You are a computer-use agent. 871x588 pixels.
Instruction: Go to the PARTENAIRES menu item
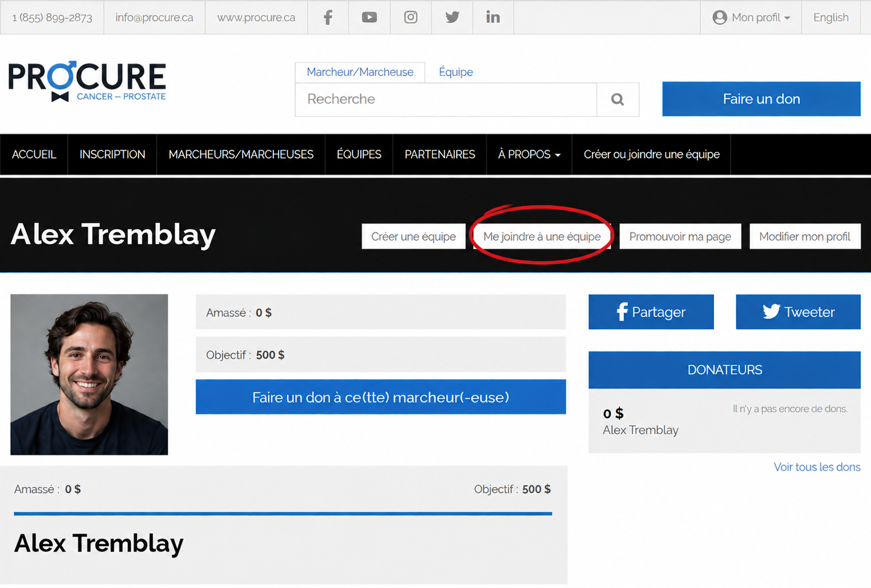[440, 154]
